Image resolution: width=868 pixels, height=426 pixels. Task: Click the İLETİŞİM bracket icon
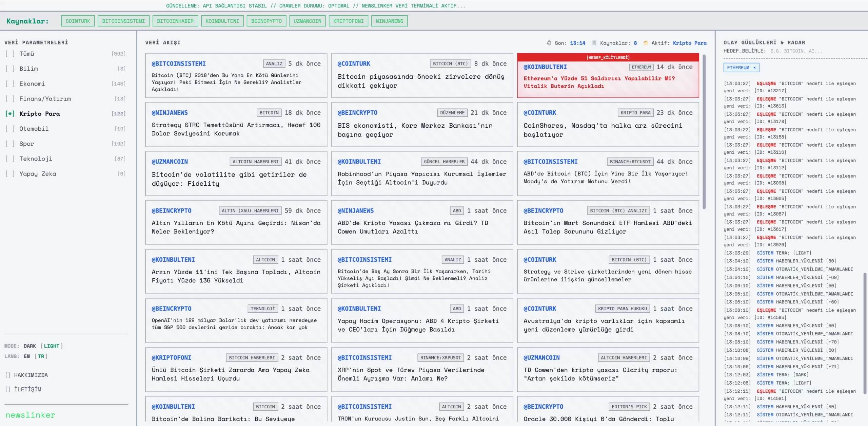tap(8, 389)
